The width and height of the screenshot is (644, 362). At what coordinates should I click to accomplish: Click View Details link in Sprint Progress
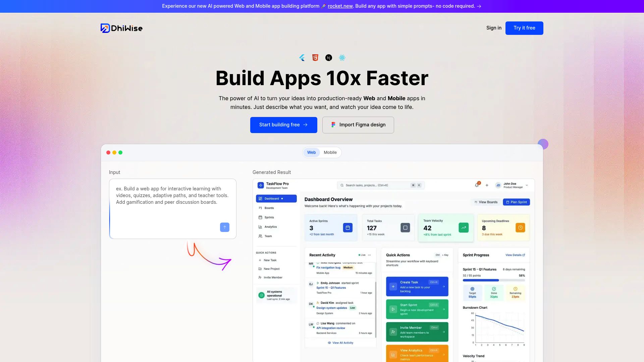515,255
